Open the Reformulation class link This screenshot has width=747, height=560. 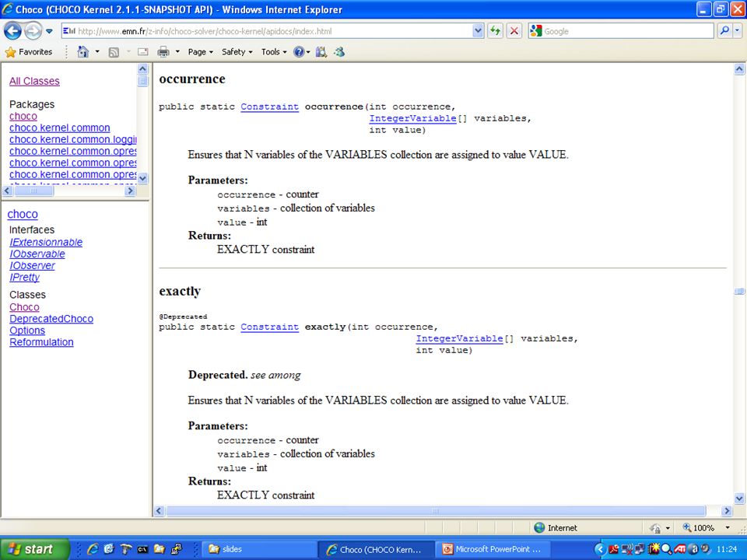41,342
